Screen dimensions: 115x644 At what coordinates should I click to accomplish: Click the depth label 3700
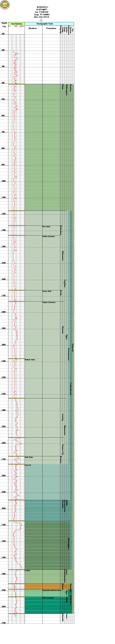(4, 623)
